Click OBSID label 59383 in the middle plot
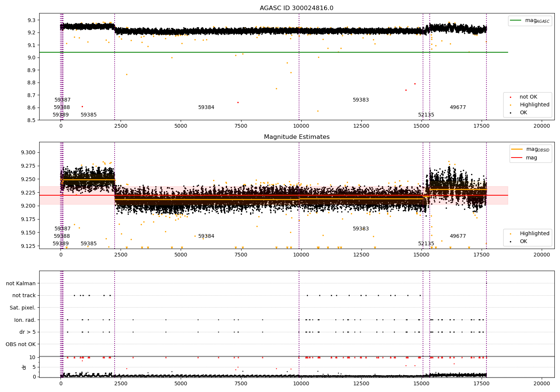 coord(361,229)
